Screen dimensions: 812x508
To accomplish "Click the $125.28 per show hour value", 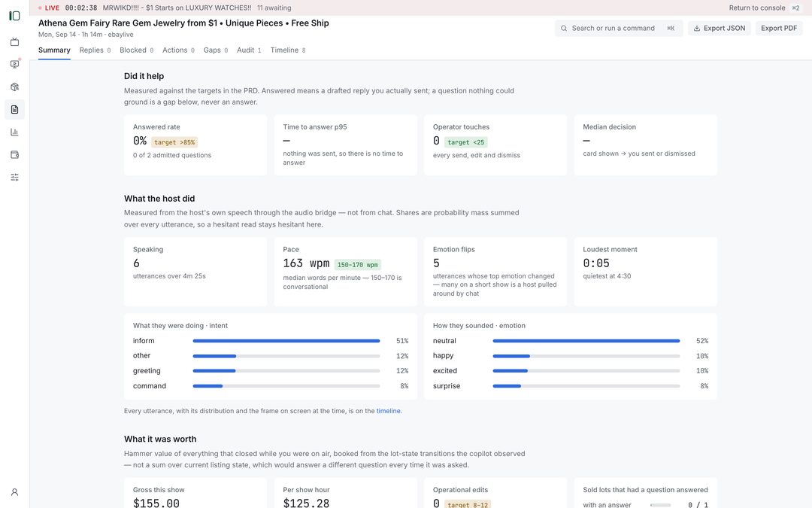I will [x=306, y=503].
